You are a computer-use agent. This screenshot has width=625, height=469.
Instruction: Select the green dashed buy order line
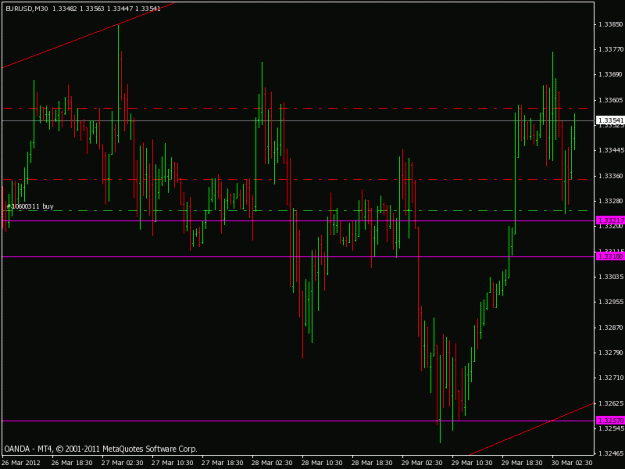pos(297,210)
